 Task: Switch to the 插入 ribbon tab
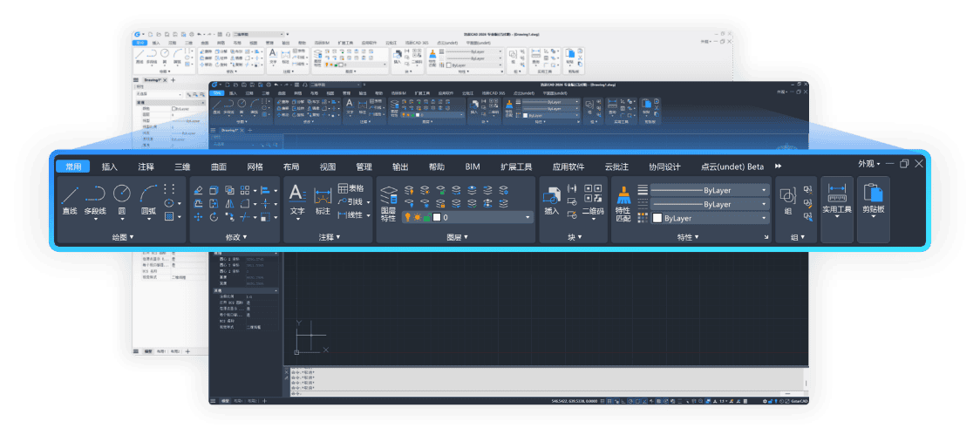(x=110, y=167)
